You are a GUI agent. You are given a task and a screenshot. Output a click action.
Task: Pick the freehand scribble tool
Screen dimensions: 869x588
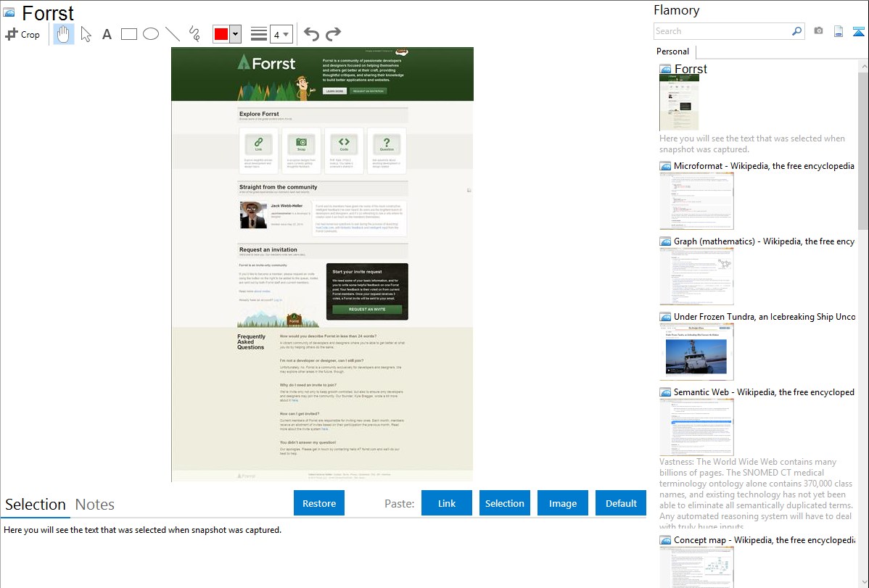pos(194,34)
